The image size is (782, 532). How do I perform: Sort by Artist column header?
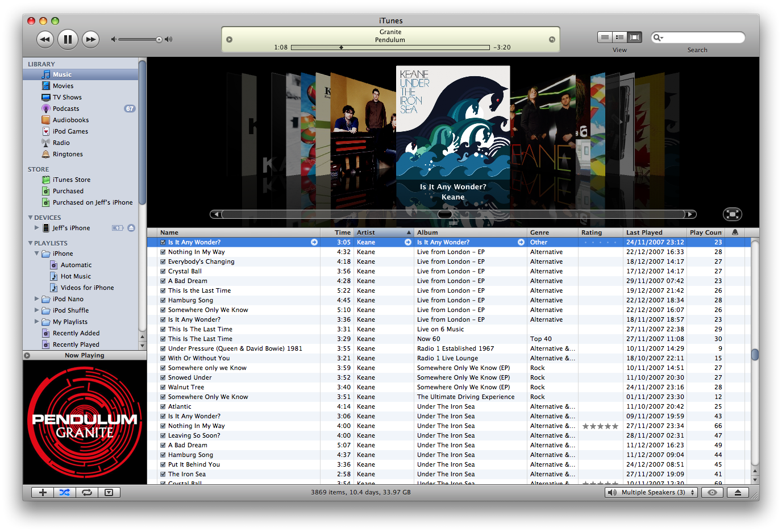(x=384, y=232)
